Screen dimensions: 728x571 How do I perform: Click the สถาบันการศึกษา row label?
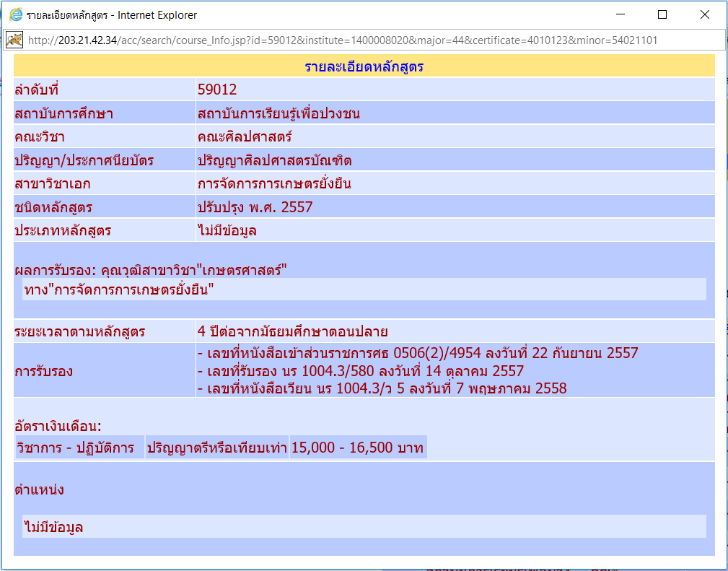pyautogui.click(x=64, y=113)
